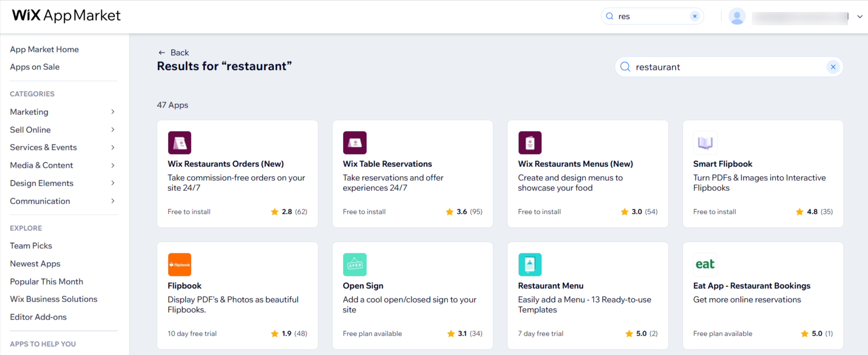Expand the Design Elements chevron
The image size is (868, 355).
pos(113,183)
